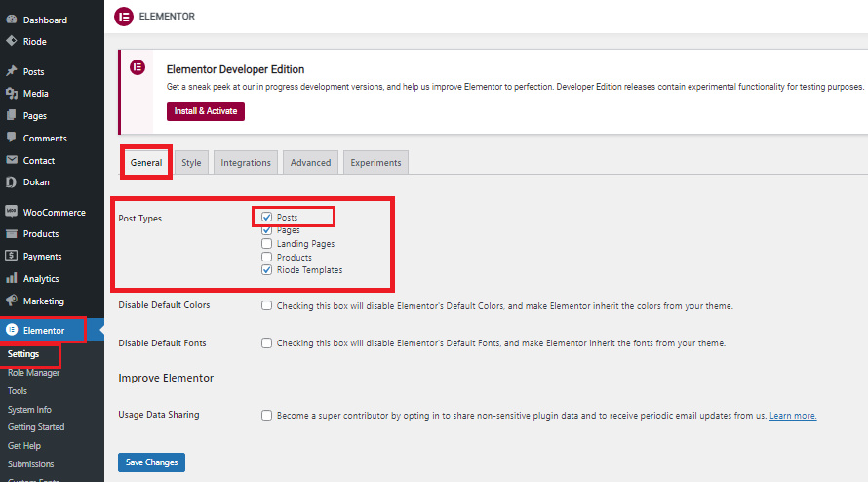Check the Disable Default Fonts box

point(267,342)
